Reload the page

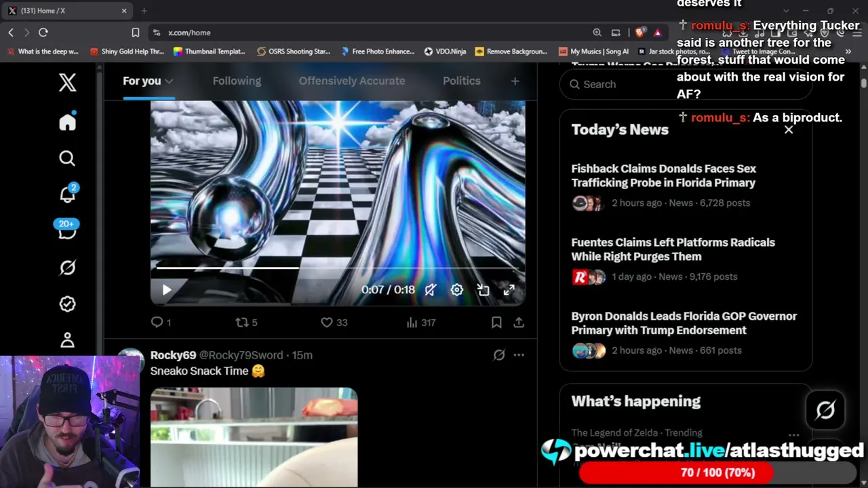(43, 33)
